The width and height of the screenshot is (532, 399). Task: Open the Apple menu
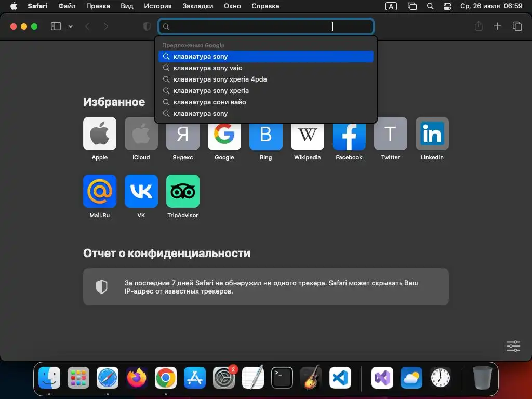(14, 6)
